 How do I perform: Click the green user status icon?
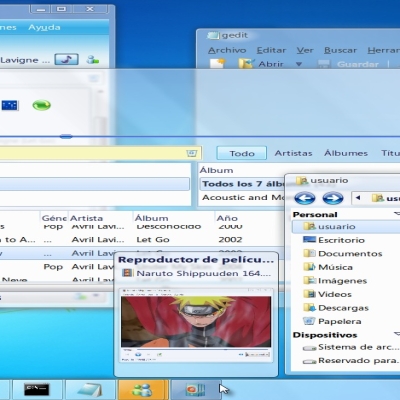92,60
